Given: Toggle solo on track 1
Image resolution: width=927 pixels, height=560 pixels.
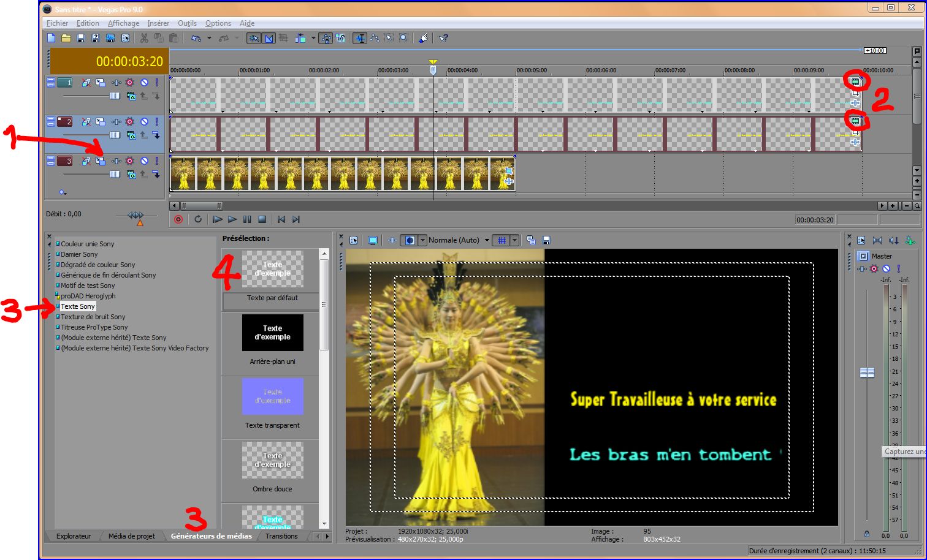Looking at the screenshot, I should click(156, 83).
